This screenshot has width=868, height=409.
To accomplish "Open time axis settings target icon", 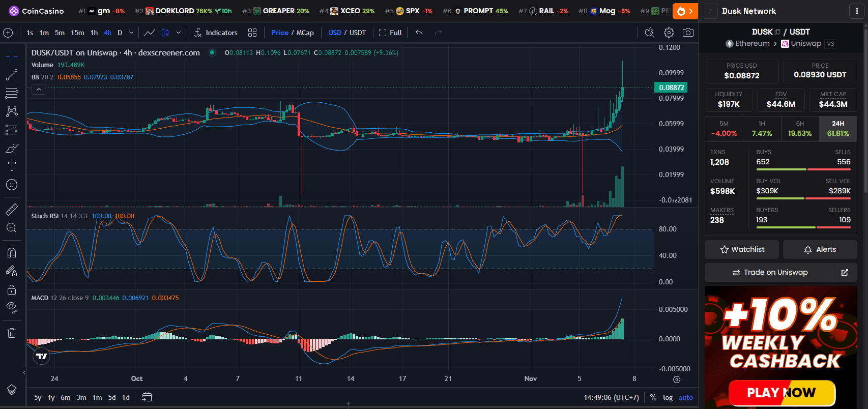I will coord(677,379).
